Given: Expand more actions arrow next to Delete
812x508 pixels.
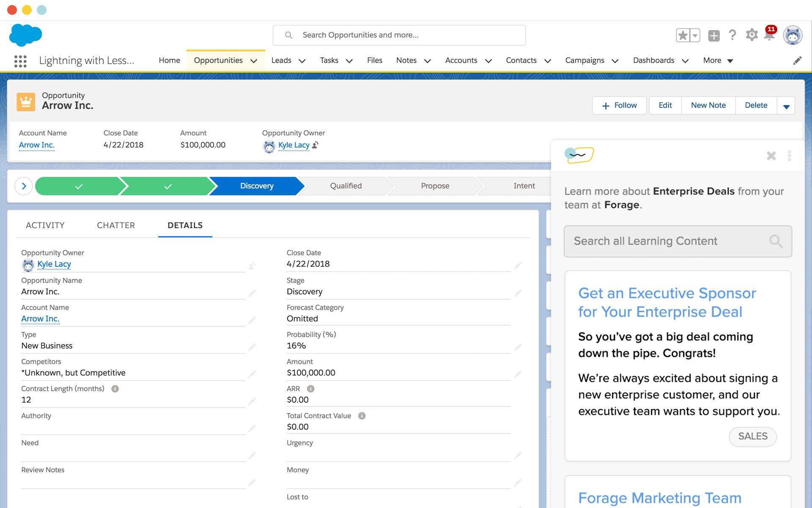Looking at the screenshot, I should tap(786, 106).
